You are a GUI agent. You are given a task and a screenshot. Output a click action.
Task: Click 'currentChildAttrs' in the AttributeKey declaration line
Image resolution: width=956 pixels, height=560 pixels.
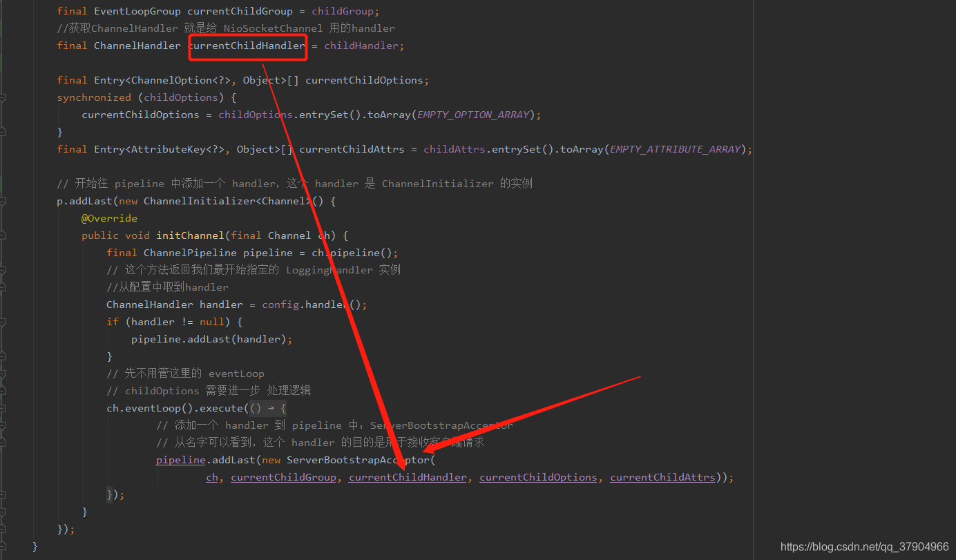352,149
